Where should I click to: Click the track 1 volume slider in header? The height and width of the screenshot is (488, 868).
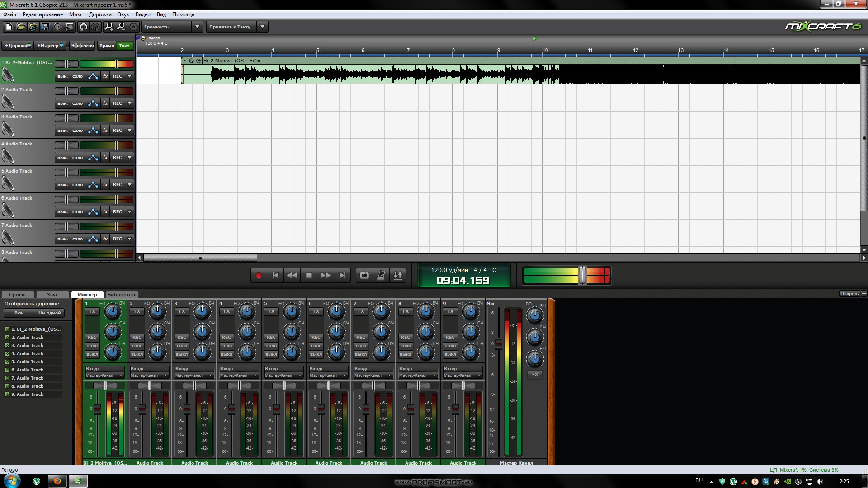tap(116, 64)
